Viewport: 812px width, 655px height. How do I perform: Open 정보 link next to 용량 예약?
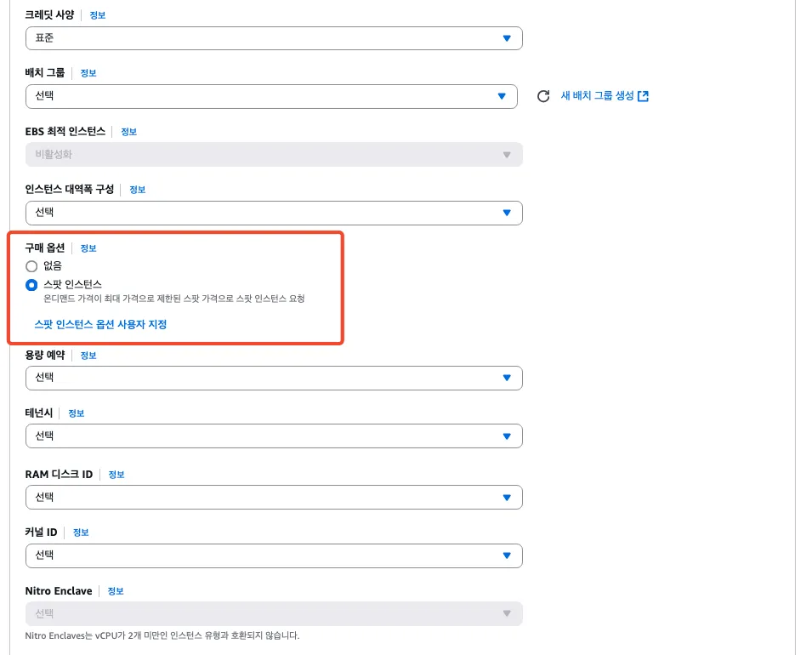(88, 356)
